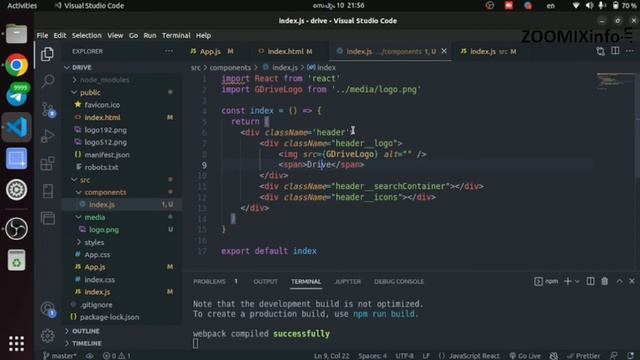Open the Search view in activity bar

click(47, 81)
